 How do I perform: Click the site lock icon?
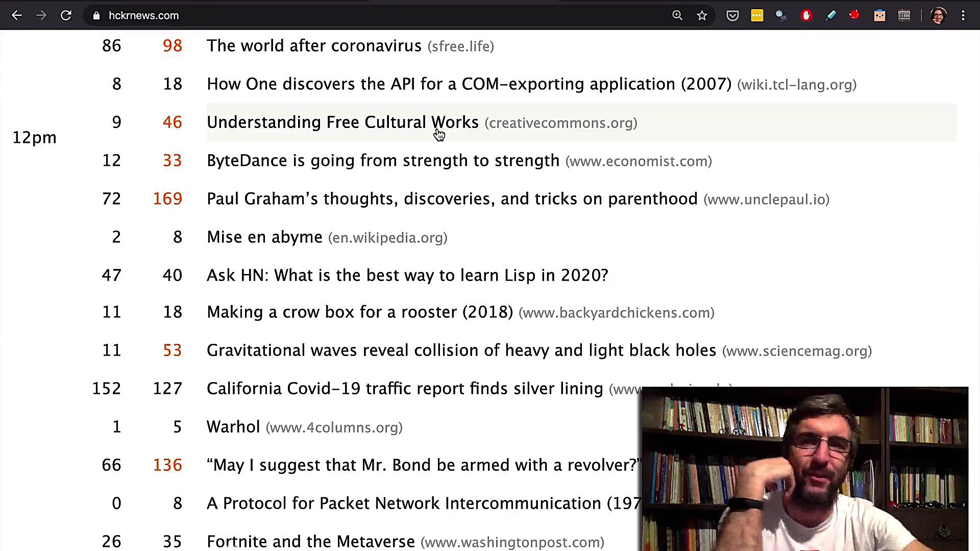(96, 15)
